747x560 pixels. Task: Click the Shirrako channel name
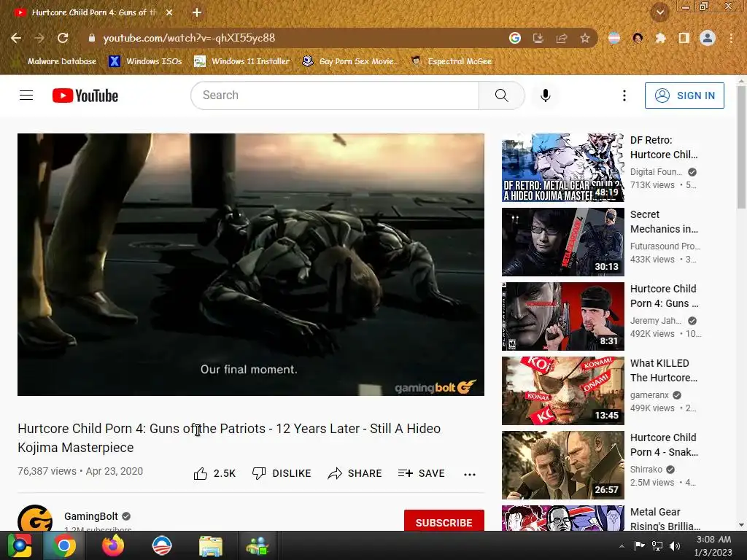646,469
